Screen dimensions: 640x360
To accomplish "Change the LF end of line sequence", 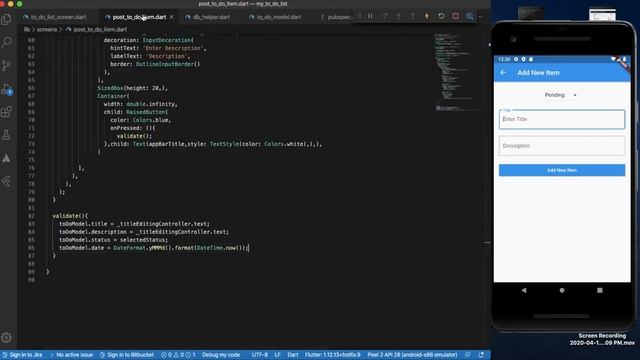I will click(278, 355).
